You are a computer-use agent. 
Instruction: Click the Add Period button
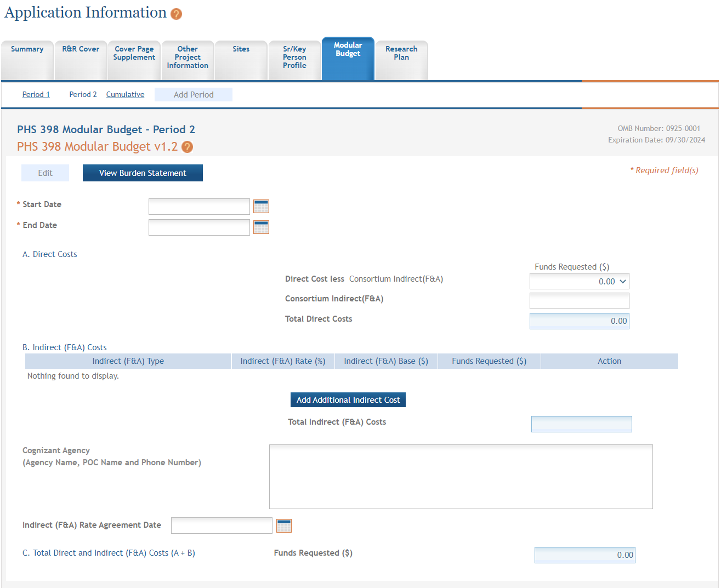coord(194,95)
